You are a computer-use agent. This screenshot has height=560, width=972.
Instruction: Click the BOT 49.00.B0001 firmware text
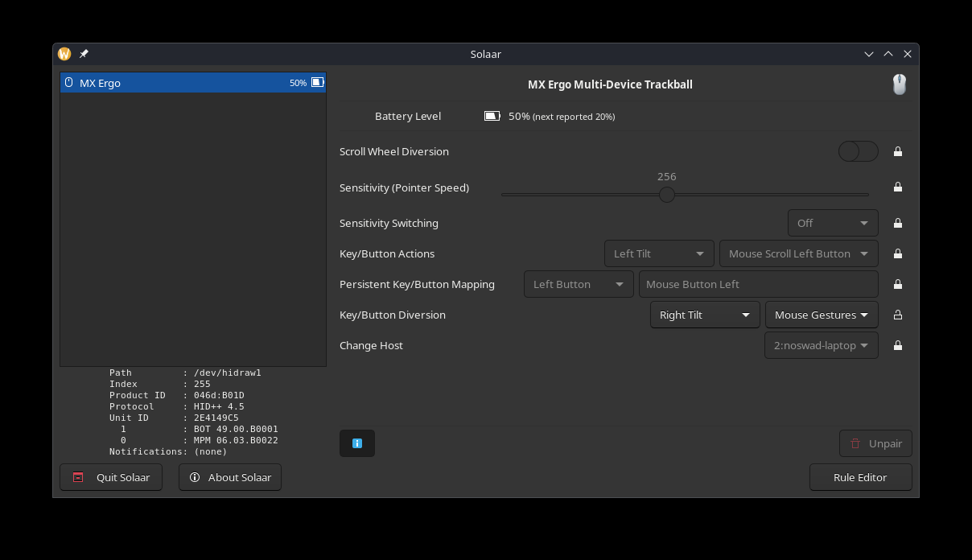(x=236, y=429)
